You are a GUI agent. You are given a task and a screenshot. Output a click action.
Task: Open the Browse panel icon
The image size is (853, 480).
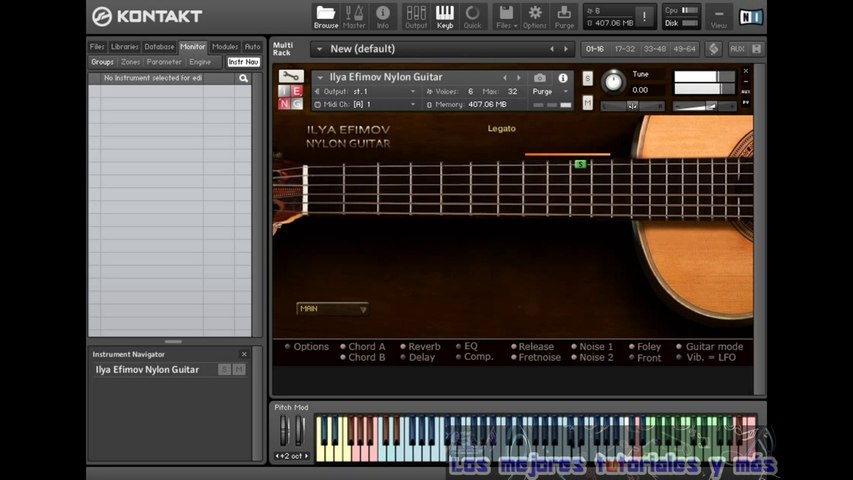(x=326, y=16)
